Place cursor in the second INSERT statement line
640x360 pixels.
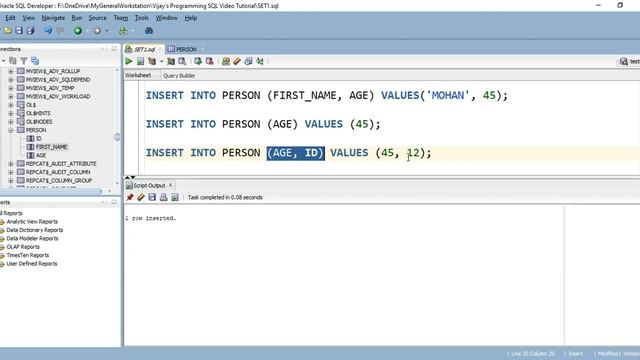[x=263, y=124]
